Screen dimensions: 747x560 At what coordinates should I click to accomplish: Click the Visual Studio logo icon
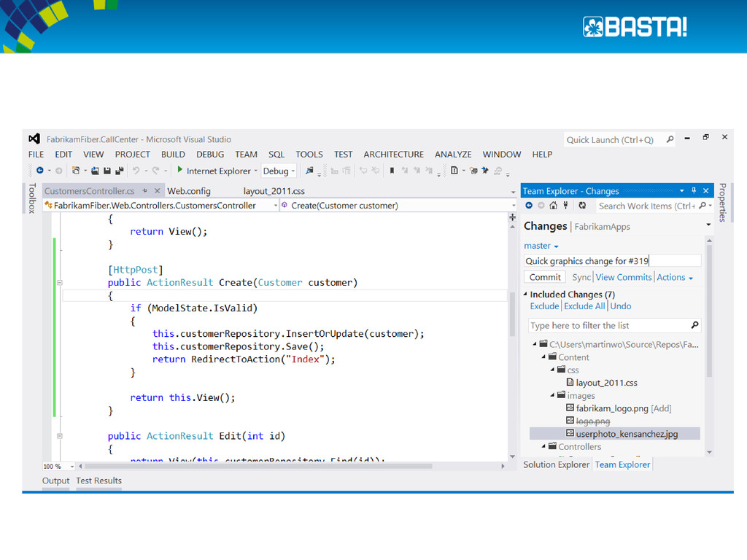click(34, 139)
